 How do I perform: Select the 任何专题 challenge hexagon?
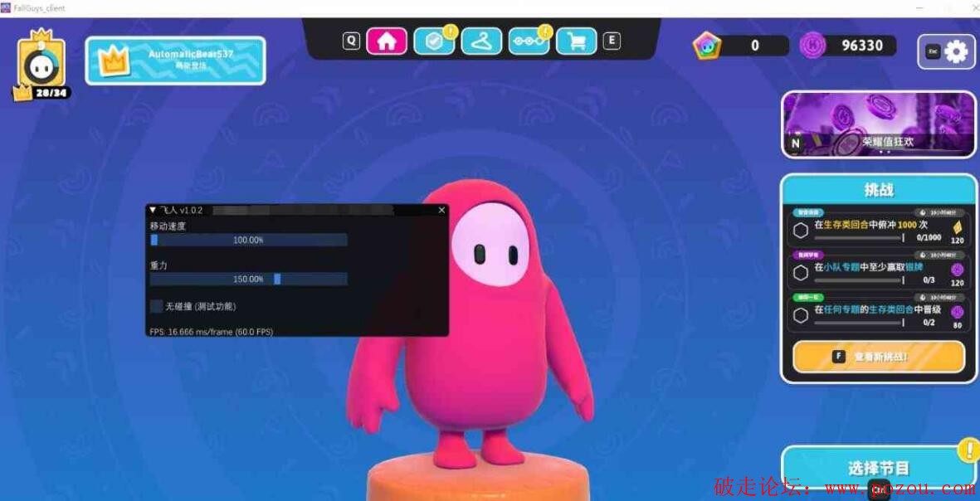(801, 315)
